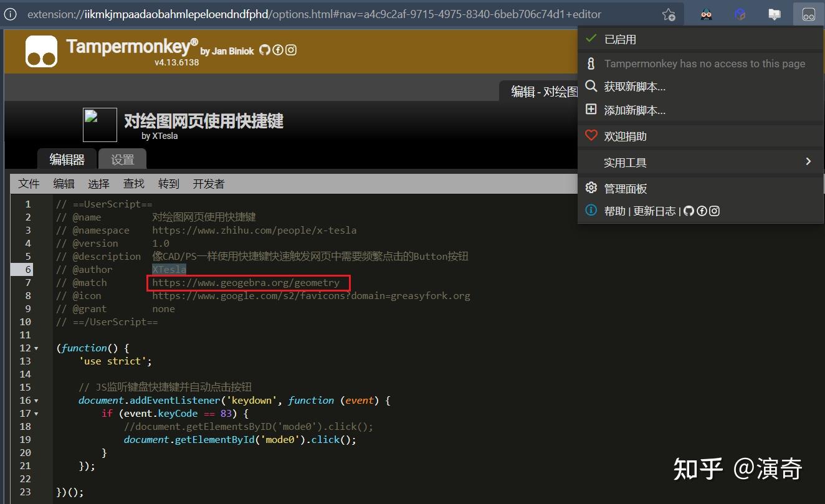Click the Tampermonkey extension icon in browser toolbar

(x=808, y=14)
